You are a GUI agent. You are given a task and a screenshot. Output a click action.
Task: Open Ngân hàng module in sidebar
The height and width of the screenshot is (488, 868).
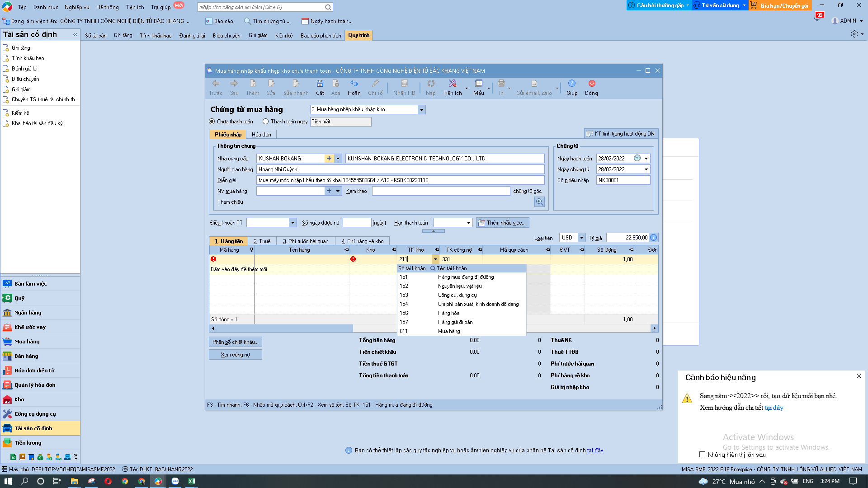tap(40, 313)
